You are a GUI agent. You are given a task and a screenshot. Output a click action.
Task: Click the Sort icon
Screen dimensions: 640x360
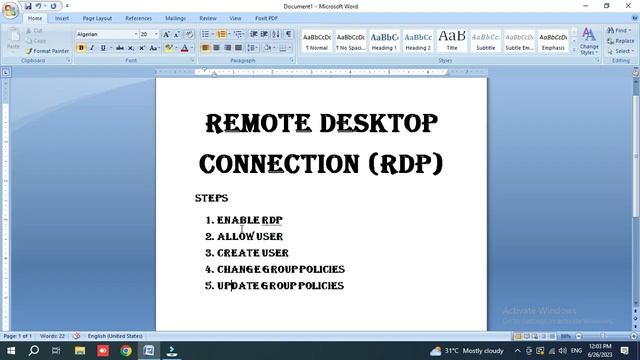276,34
